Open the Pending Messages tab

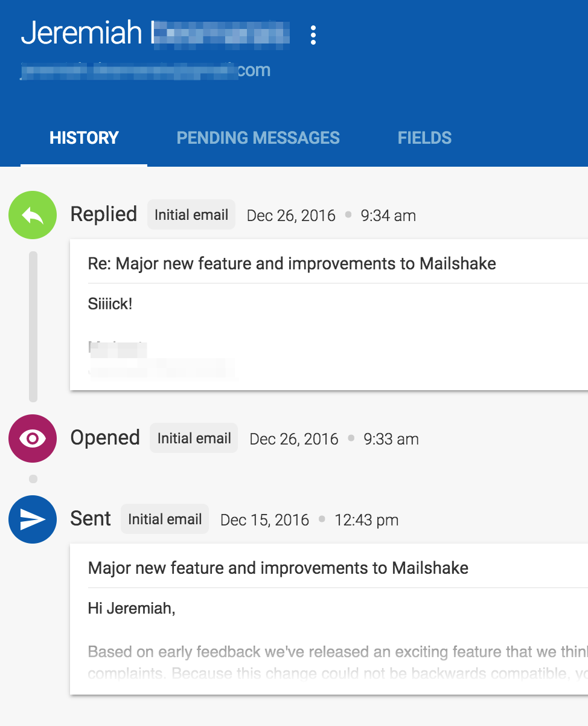(x=258, y=138)
